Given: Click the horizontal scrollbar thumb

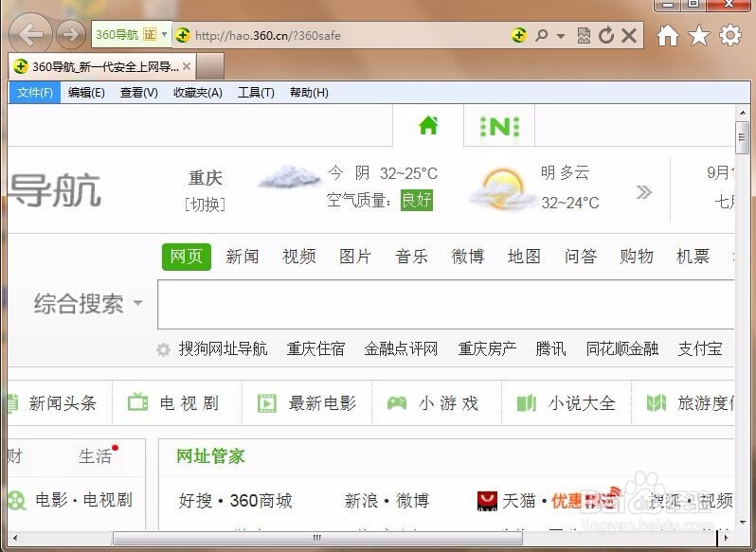Looking at the screenshot, I should pos(317,538).
